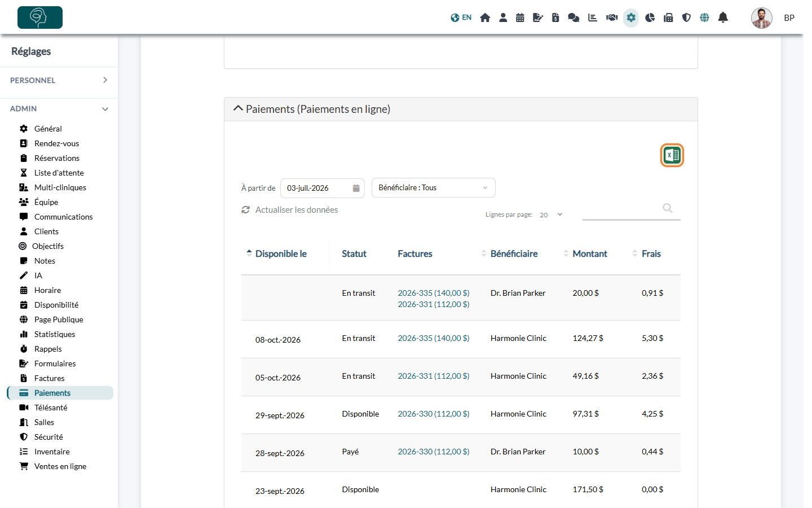The width and height of the screenshot is (812, 508).
Task: Click the À partir de date field
Action: coord(322,188)
